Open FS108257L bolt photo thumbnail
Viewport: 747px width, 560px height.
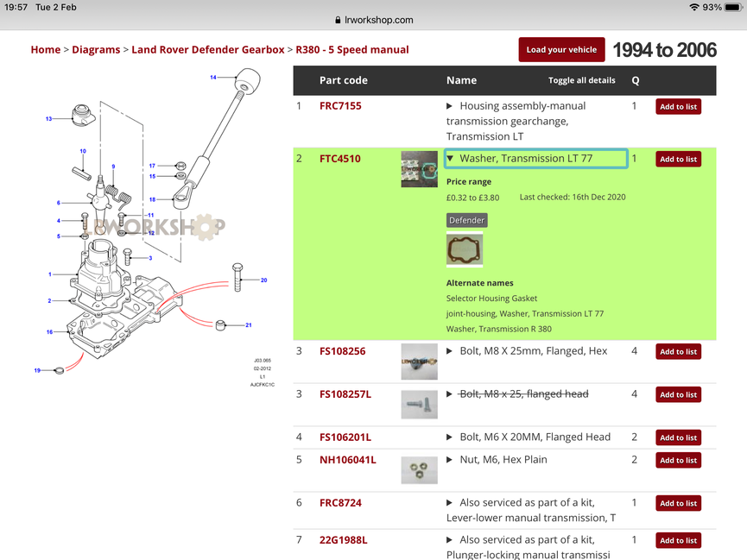coord(419,405)
